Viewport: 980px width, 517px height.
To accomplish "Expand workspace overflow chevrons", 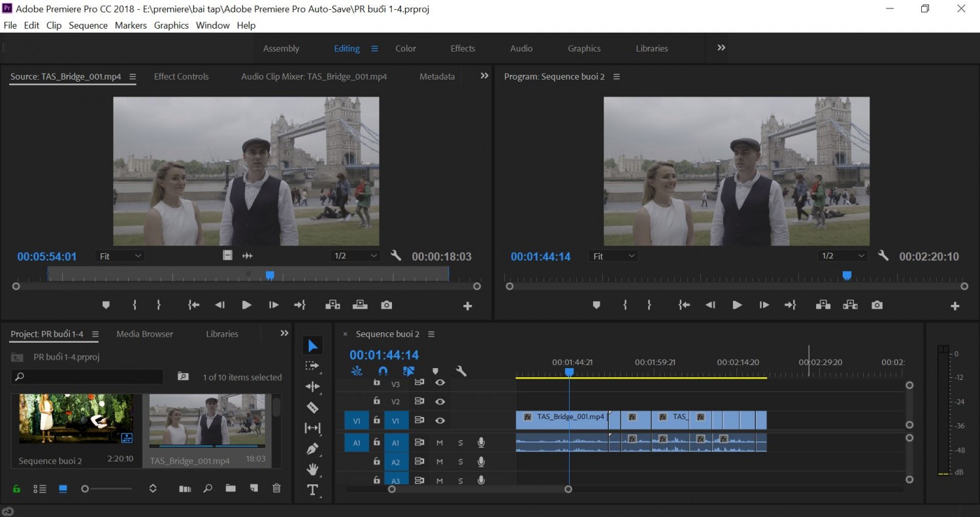I will tap(721, 48).
